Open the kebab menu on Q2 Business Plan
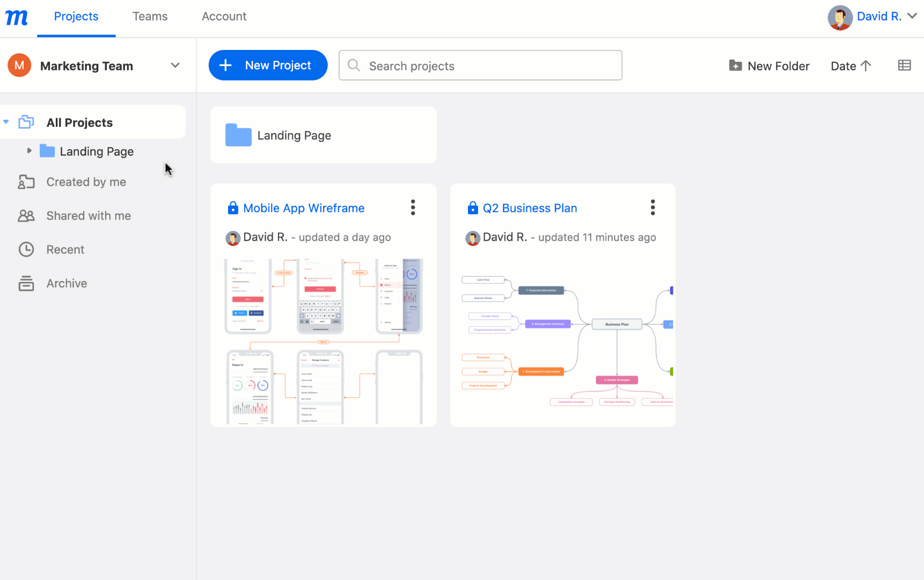The height and width of the screenshot is (580, 924). coord(652,207)
